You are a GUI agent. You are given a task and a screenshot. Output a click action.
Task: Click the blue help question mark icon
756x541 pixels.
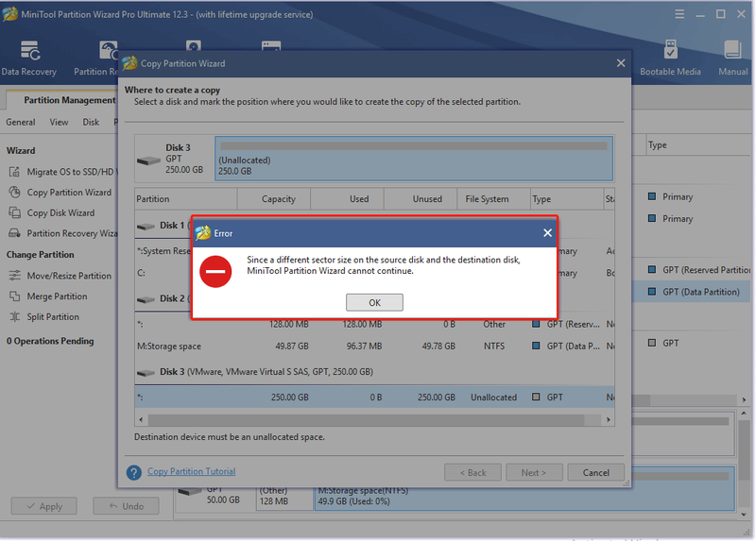tap(133, 472)
